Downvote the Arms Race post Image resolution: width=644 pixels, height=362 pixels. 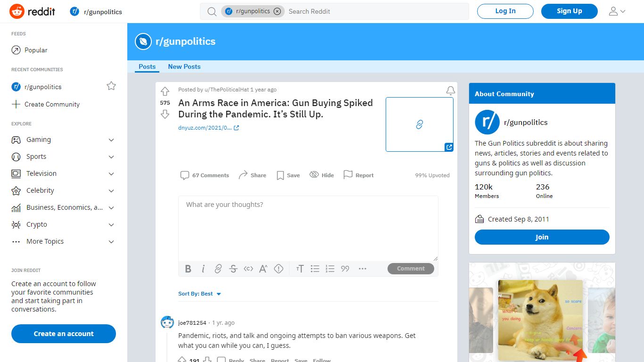(x=165, y=114)
